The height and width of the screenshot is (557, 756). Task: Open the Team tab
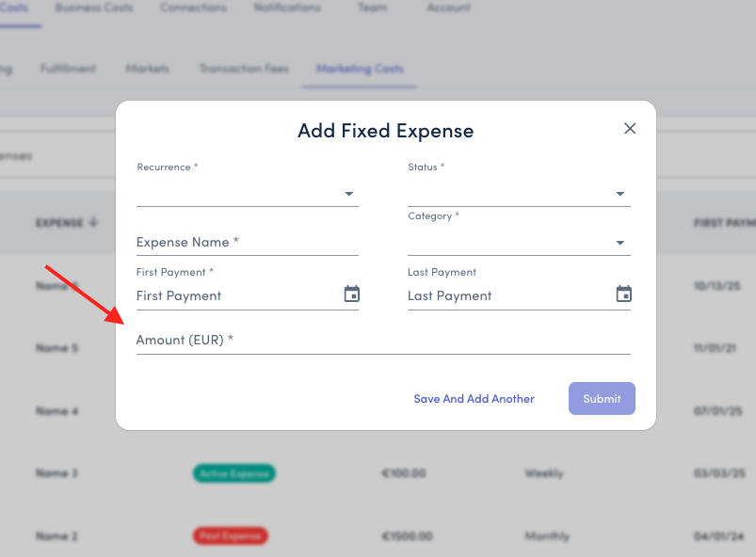tap(372, 8)
